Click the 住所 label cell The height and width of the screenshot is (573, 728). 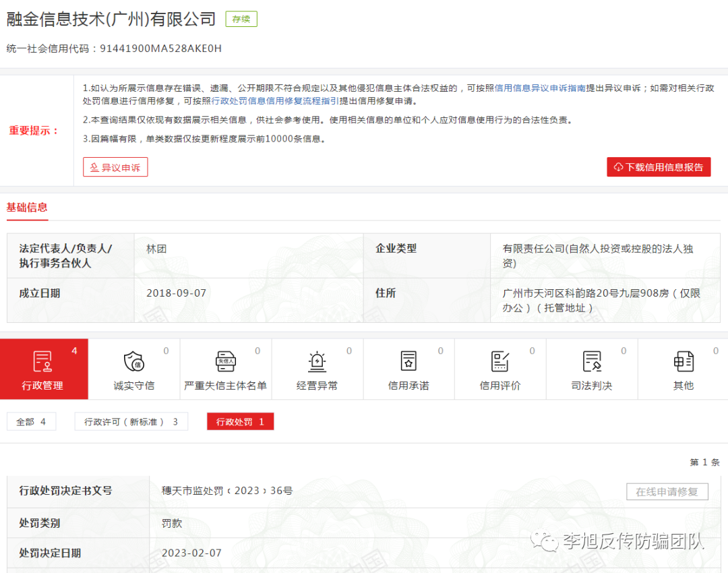click(427, 301)
